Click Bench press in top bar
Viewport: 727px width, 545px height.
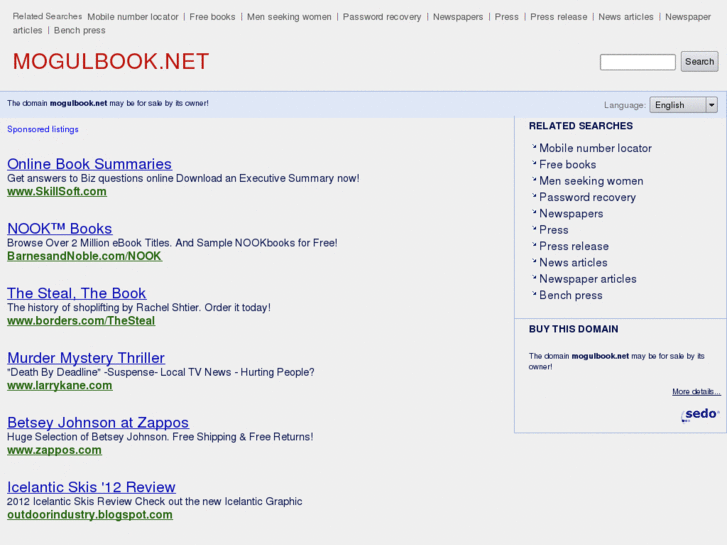click(x=80, y=31)
